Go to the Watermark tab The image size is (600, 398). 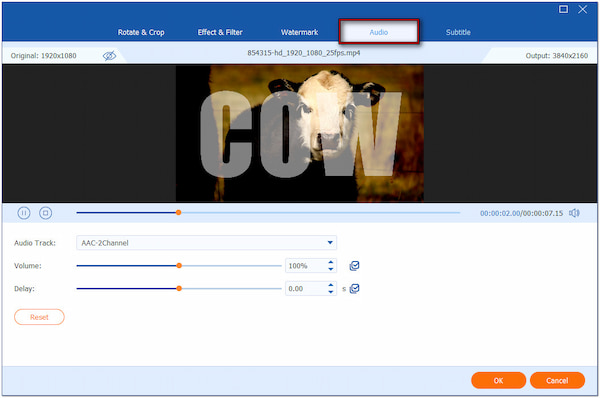[299, 32]
